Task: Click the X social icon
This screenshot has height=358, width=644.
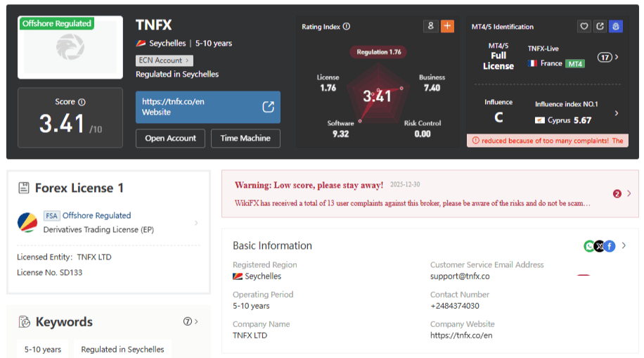Action: pos(599,246)
